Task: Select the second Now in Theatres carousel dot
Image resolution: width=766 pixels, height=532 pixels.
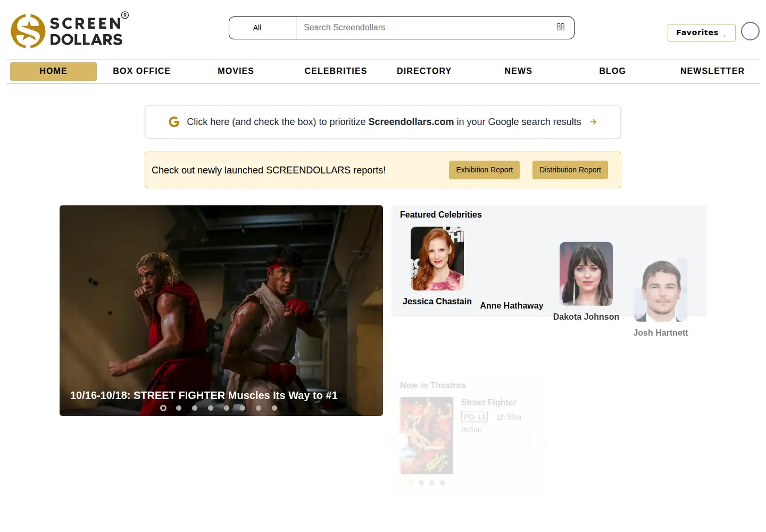Action: pos(421,483)
